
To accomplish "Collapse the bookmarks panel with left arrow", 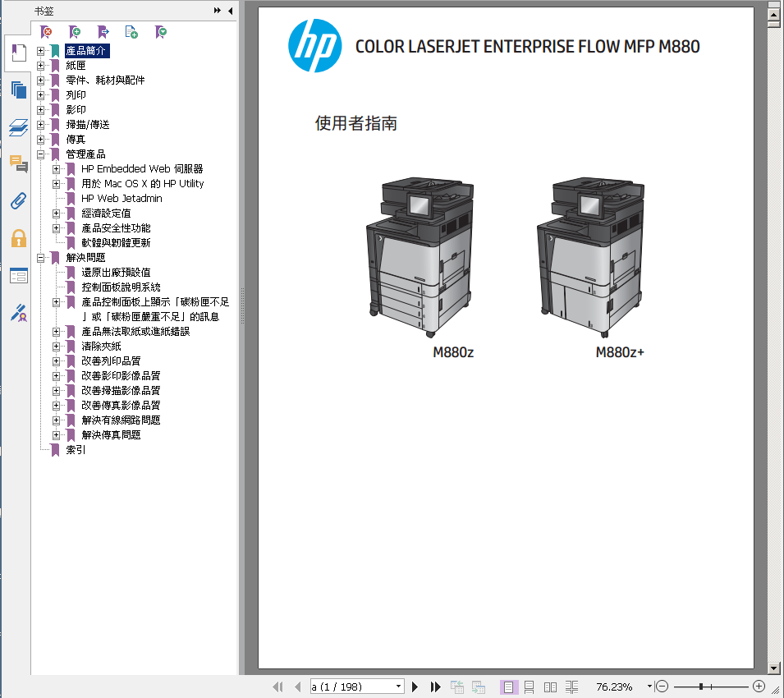I will coord(230,11).
